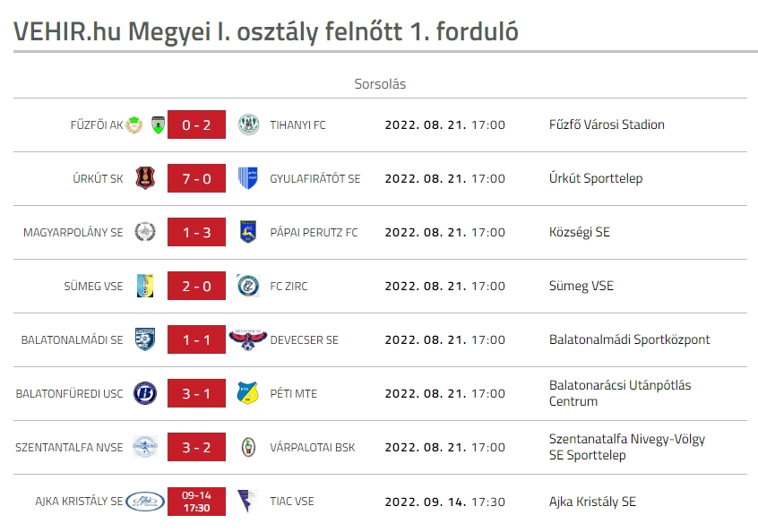Select the Pápai Perutz FC crest
The height and width of the screenshot is (532, 758).
248,232
